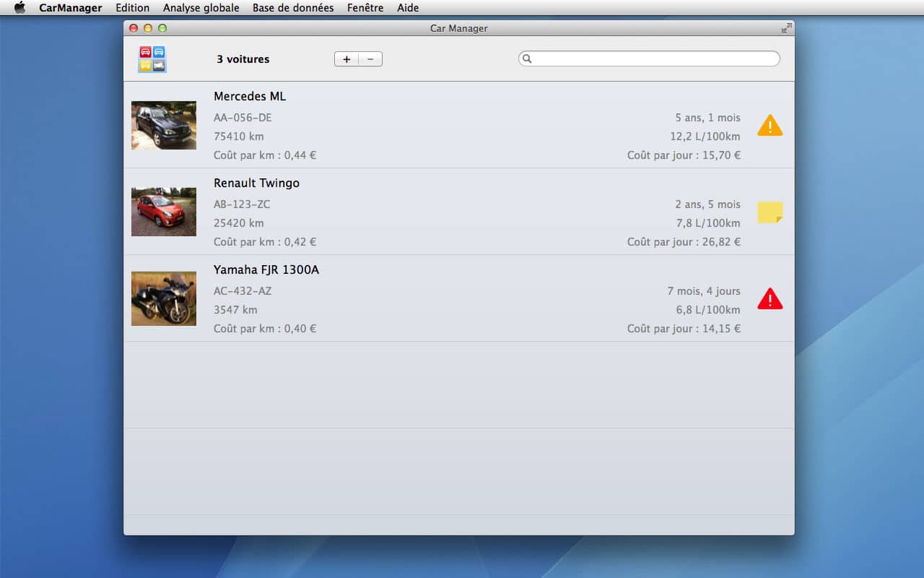Click the age '5 ans, 1 mois'
Screen dimensions: 924x578
pyautogui.click(x=708, y=118)
